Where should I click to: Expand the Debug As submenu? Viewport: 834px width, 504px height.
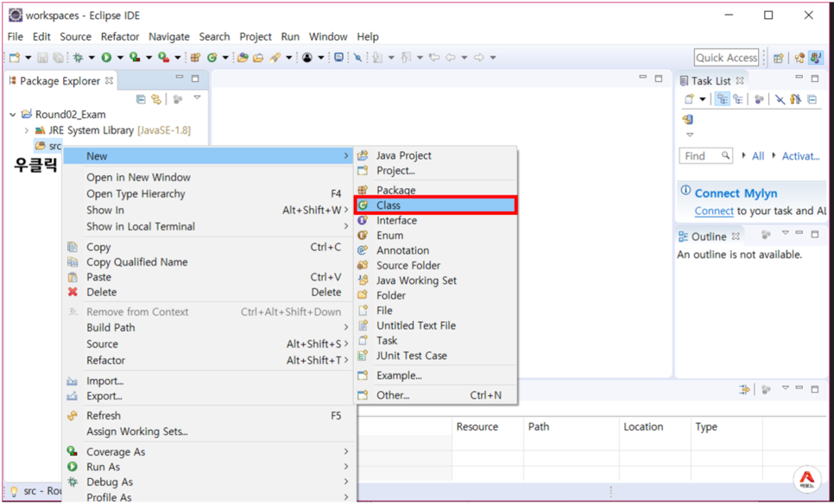(209, 482)
